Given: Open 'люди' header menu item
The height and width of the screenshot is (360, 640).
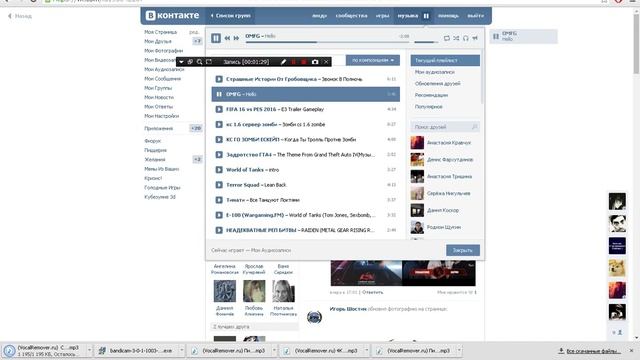Looking at the screenshot, I should pyautogui.click(x=319, y=16).
